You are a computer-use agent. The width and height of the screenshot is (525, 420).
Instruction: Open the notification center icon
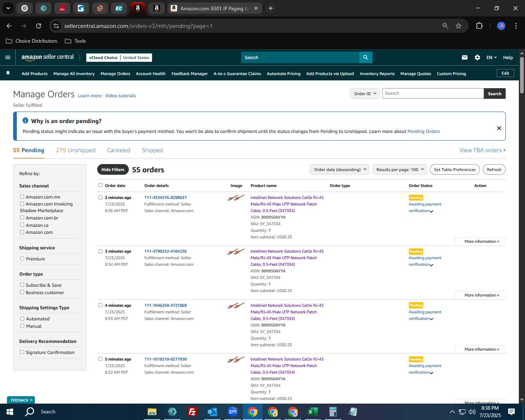(x=511, y=412)
